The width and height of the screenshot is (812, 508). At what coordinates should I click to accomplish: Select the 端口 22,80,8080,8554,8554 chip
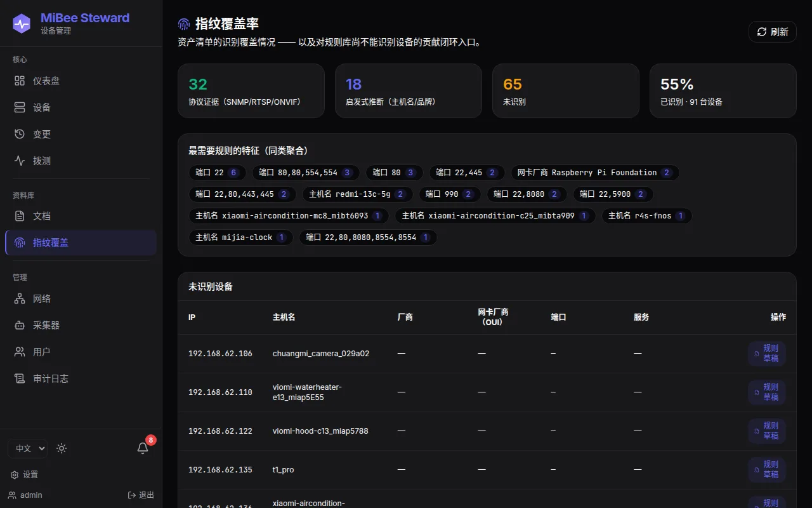(368, 237)
